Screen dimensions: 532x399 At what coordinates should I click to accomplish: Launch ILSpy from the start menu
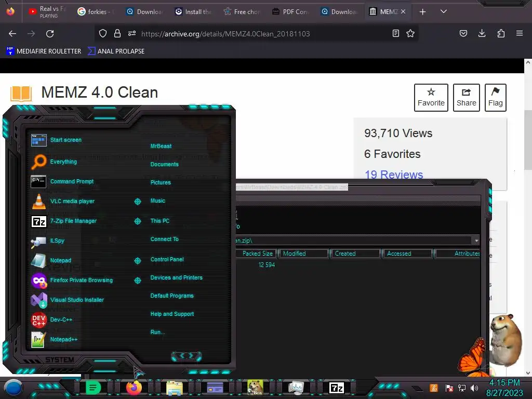point(47,241)
